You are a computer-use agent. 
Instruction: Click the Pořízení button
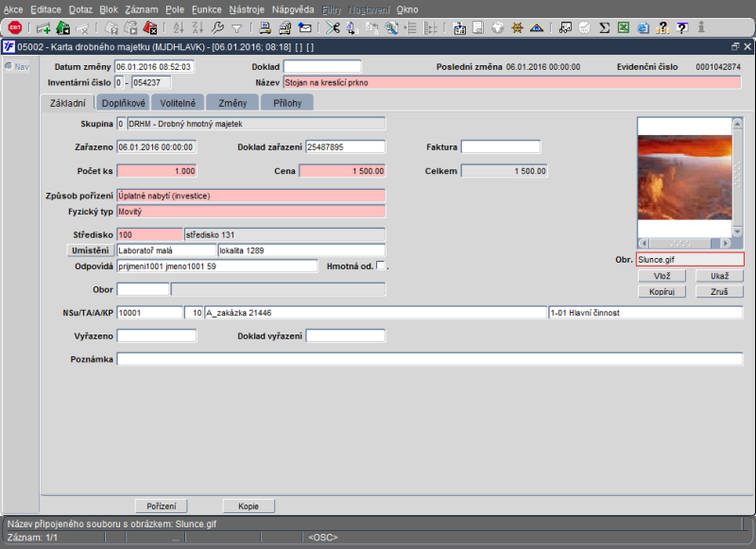pyautogui.click(x=161, y=506)
